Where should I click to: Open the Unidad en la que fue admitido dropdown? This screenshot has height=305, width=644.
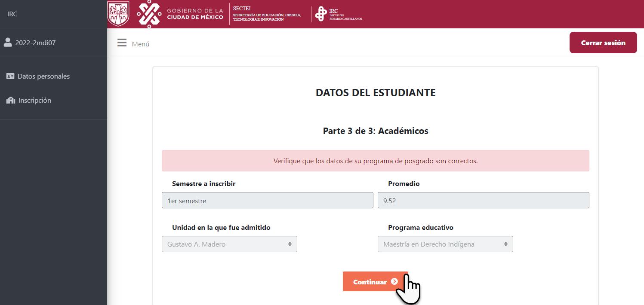click(229, 244)
